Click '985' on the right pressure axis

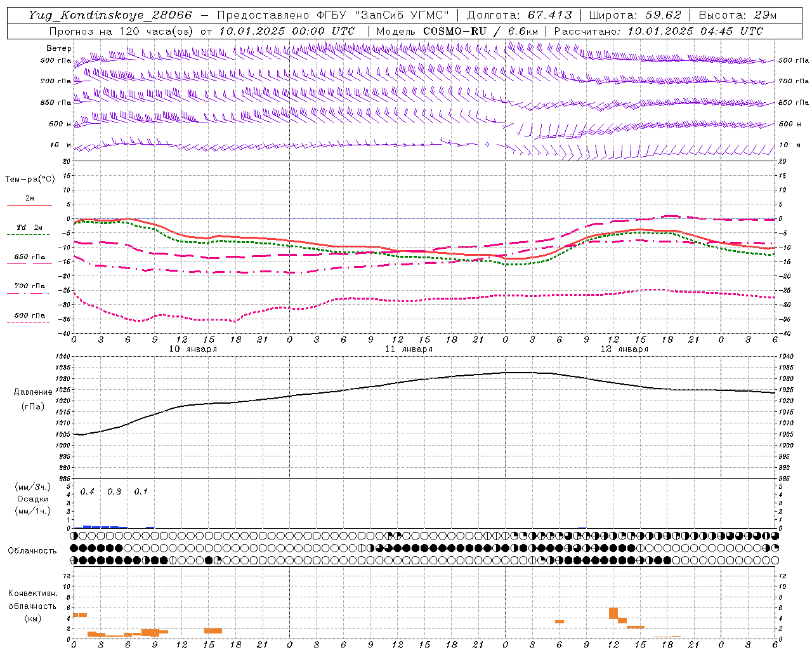785,479
